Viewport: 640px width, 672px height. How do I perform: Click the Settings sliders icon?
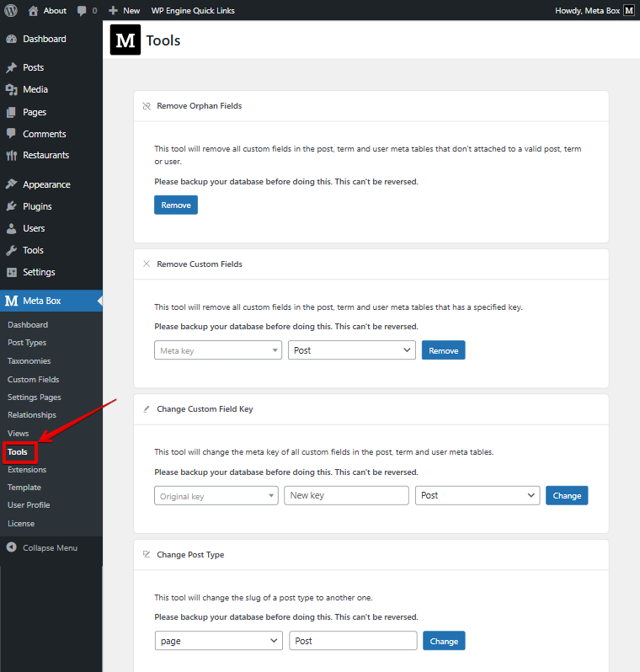[12, 272]
